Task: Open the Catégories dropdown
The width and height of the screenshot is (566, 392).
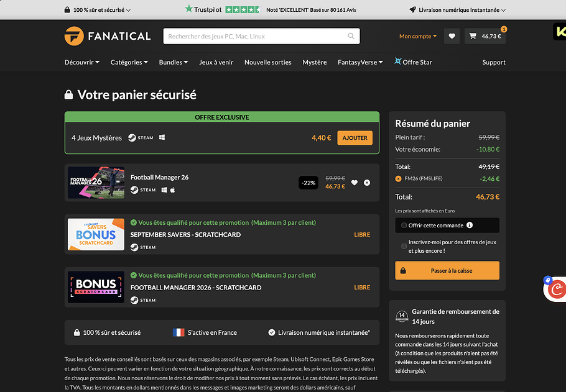Action: click(129, 62)
